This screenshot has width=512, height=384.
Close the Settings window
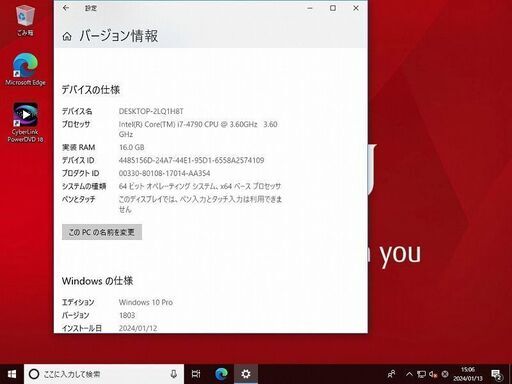click(x=356, y=8)
